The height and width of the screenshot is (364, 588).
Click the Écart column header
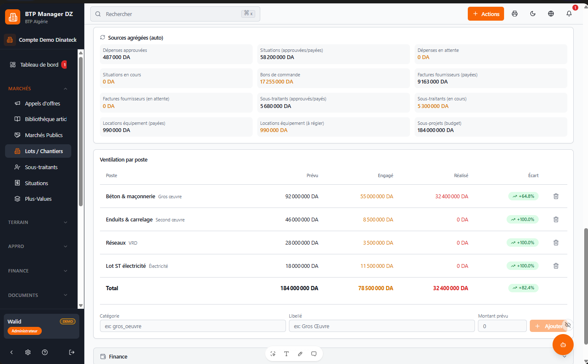point(533,175)
